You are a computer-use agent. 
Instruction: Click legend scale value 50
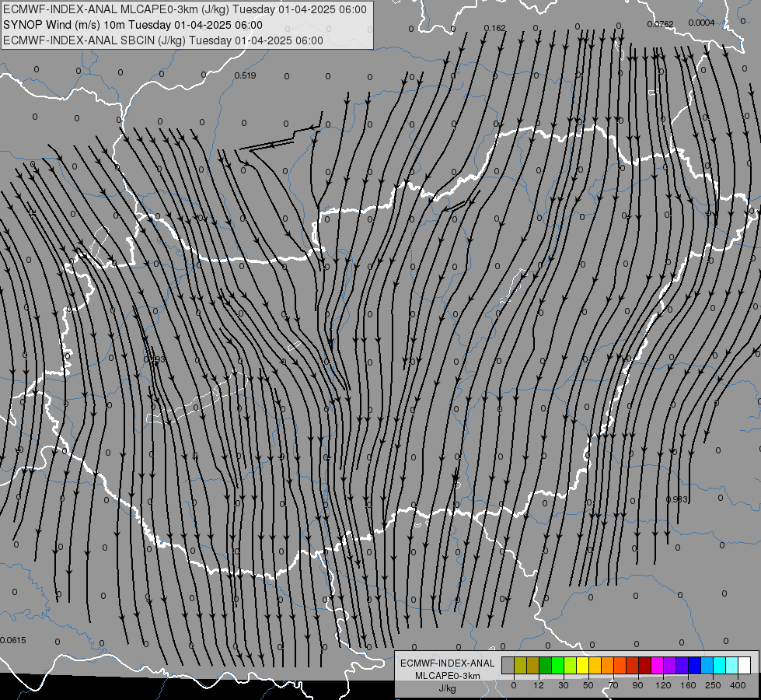pyautogui.click(x=588, y=685)
